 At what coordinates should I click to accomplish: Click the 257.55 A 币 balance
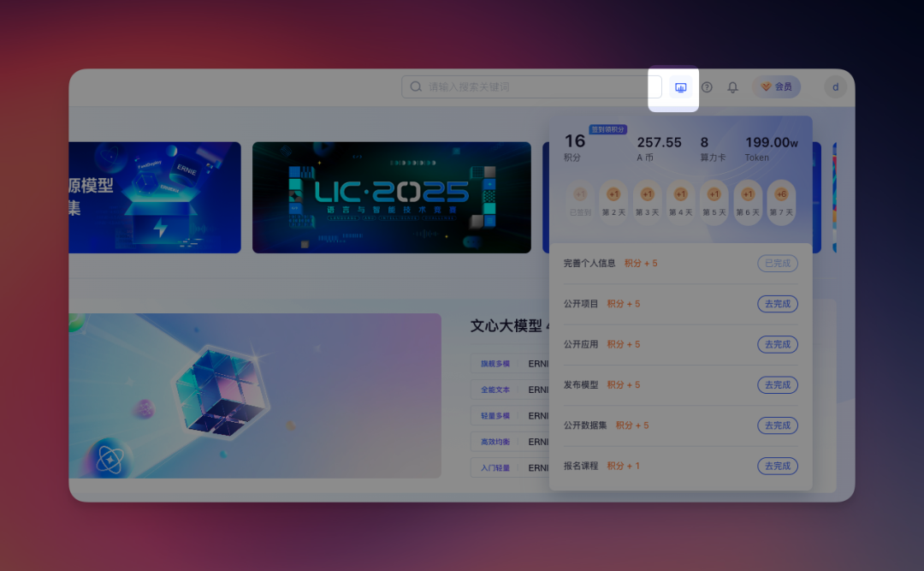(659, 149)
